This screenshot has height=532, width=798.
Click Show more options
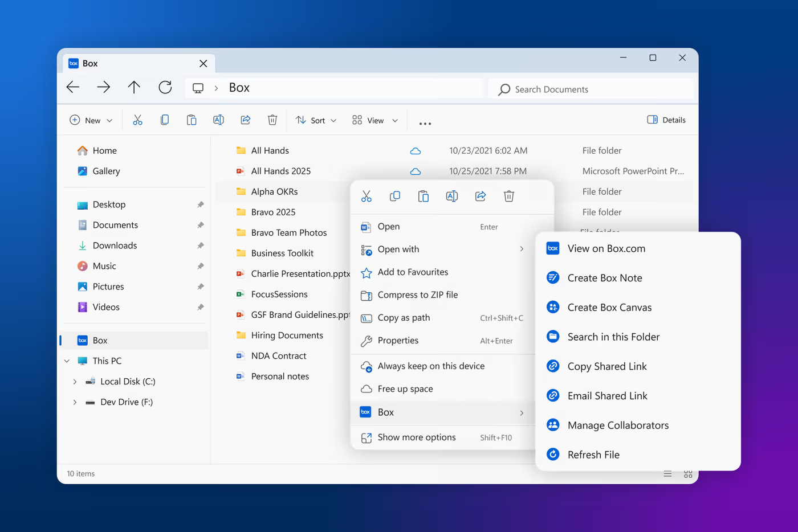(x=416, y=437)
